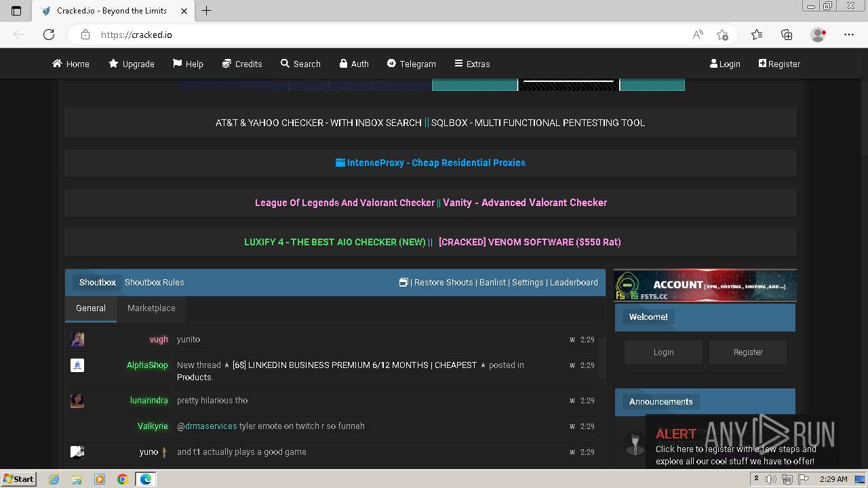Open League Of Legends And Valorant Checker link
Viewport: 868px width, 488px height.
coord(344,203)
